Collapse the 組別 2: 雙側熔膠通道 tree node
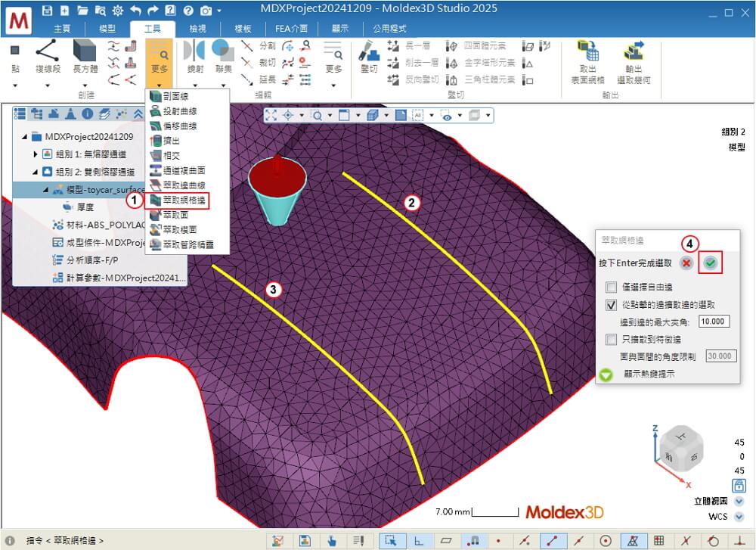 pyautogui.click(x=36, y=172)
